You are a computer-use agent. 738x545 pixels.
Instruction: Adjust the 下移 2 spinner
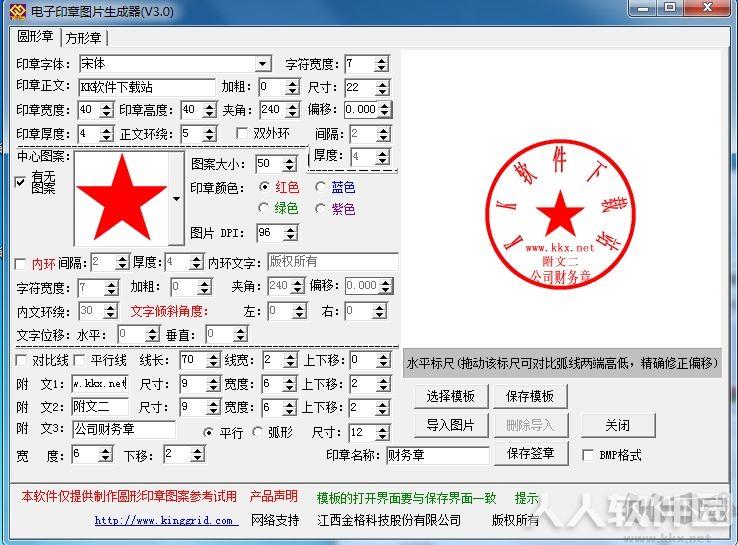point(198,455)
